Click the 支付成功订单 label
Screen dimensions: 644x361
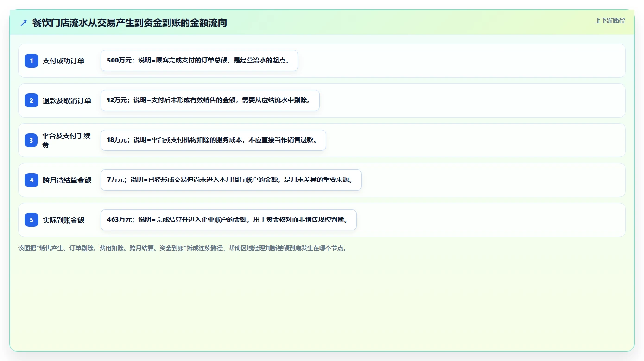coord(63,61)
